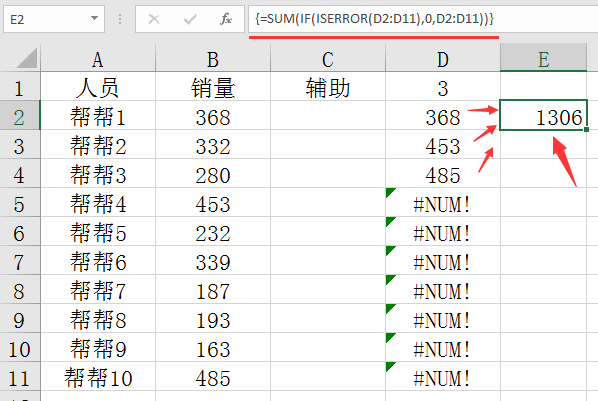Viewport: 598px width, 401px height.
Task: Click the #NUM! error cell in row 5
Action: click(443, 203)
